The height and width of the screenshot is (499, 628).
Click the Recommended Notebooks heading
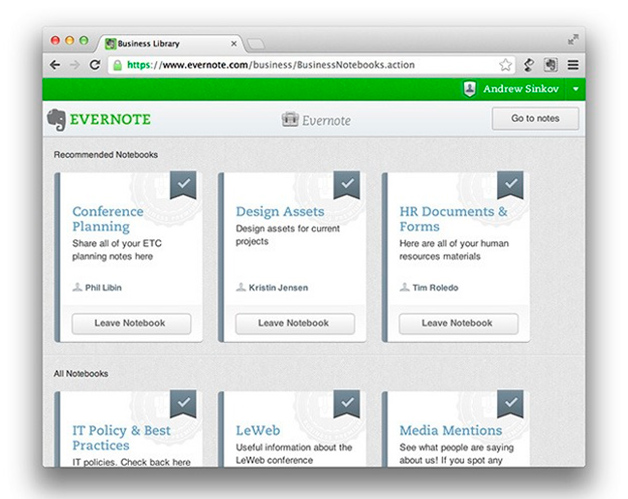pos(106,155)
